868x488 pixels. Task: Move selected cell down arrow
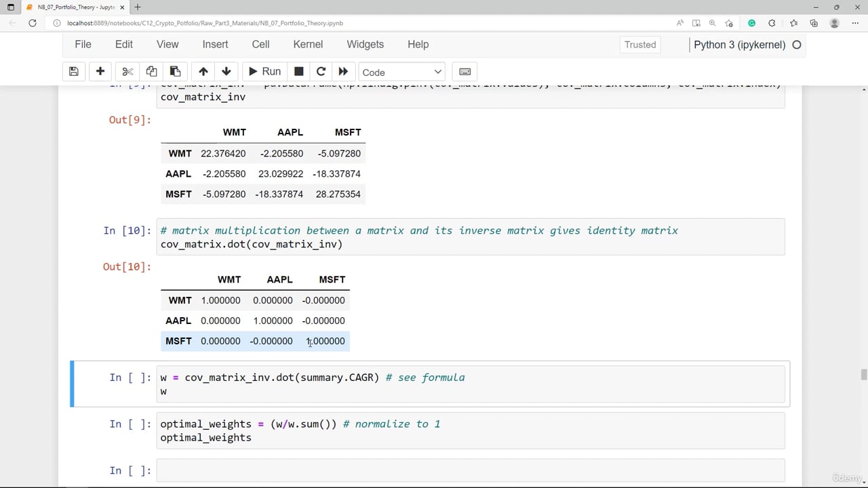click(x=226, y=72)
